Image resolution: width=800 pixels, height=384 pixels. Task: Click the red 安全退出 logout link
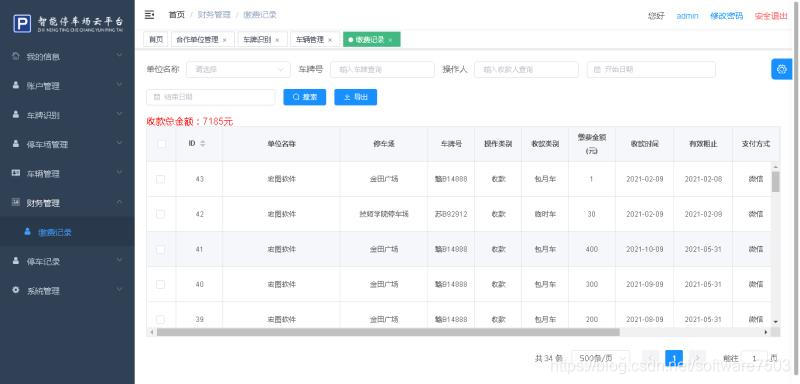pos(771,16)
